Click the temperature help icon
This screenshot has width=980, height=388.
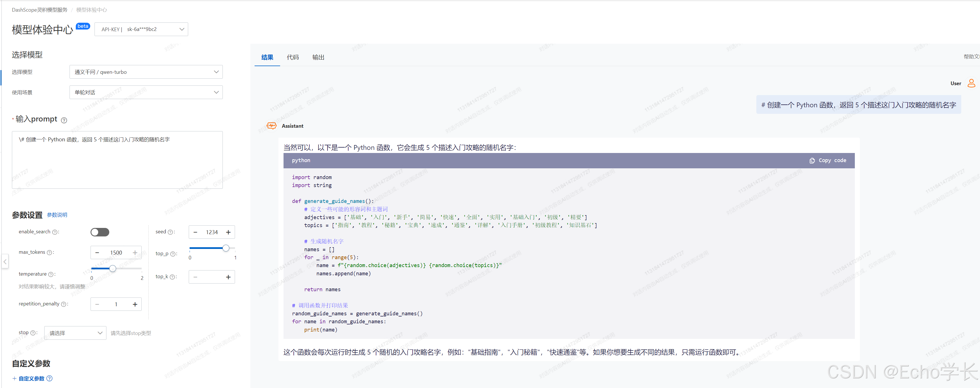tap(51, 274)
